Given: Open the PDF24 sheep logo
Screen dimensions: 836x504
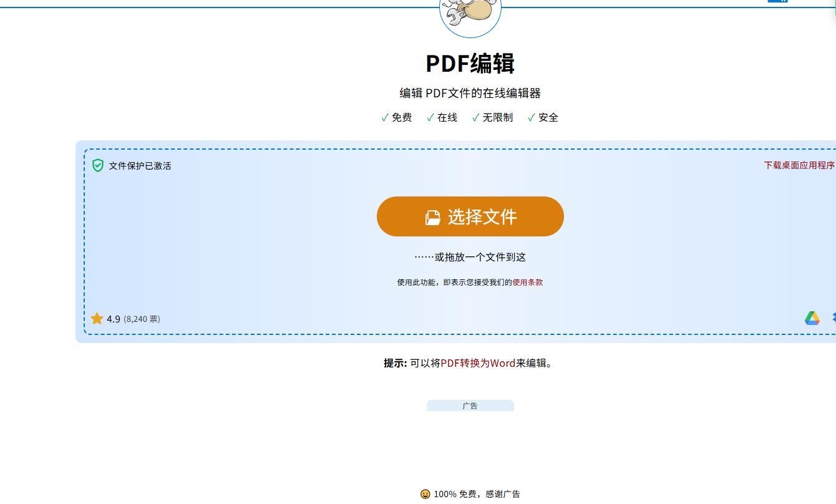Looking at the screenshot, I should click(x=470, y=12).
